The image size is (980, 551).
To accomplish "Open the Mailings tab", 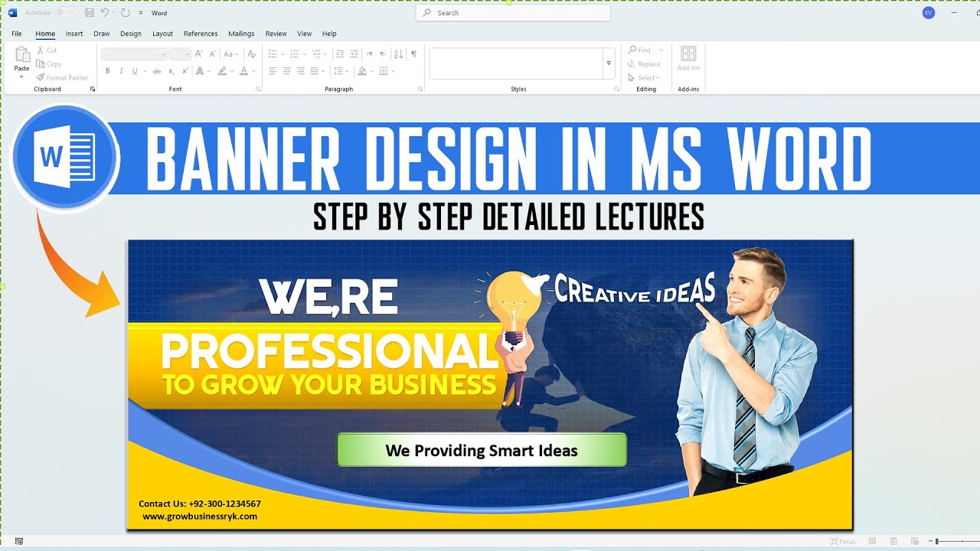I will pyautogui.click(x=241, y=34).
